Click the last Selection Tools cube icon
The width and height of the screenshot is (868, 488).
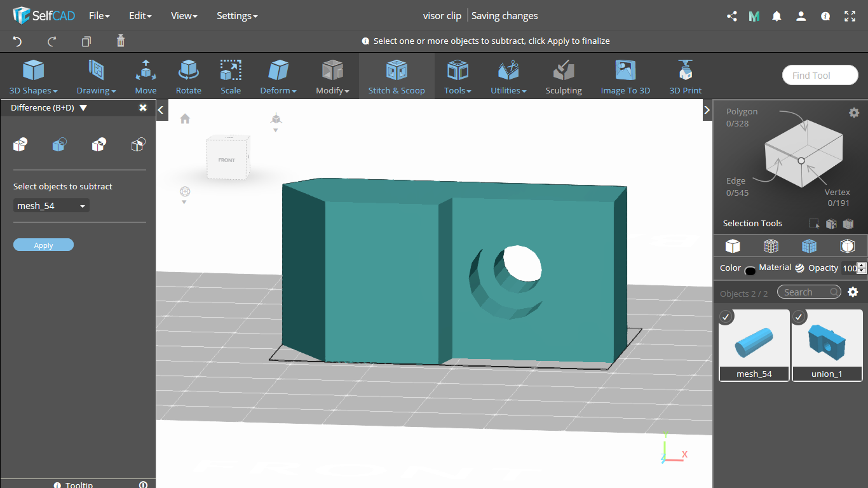848,224
